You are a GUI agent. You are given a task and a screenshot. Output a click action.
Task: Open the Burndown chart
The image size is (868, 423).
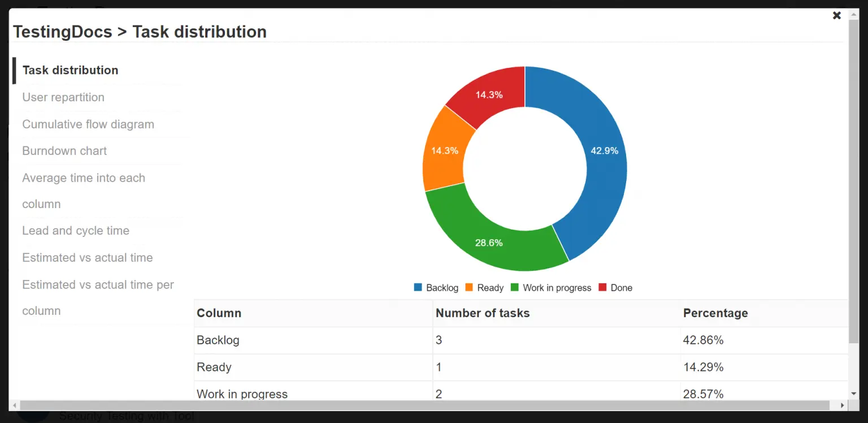coord(64,151)
